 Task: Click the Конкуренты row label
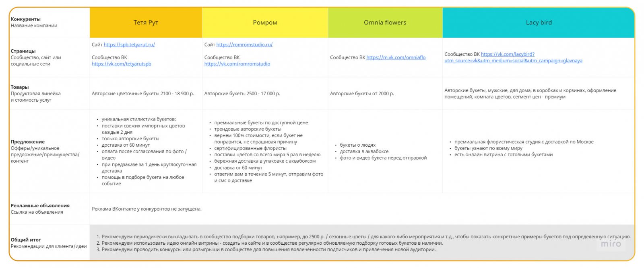pyautogui.click(x=26, y=19)
